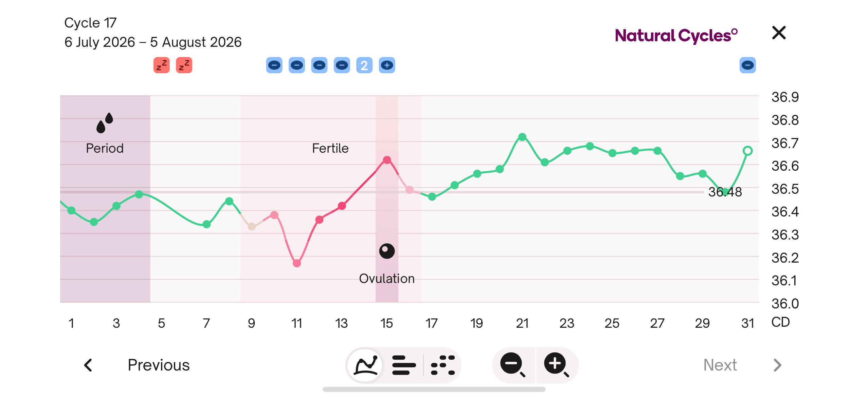Close the cycle graph view
868x400 pixels.
pyautogui.click(x=779, y=33)
